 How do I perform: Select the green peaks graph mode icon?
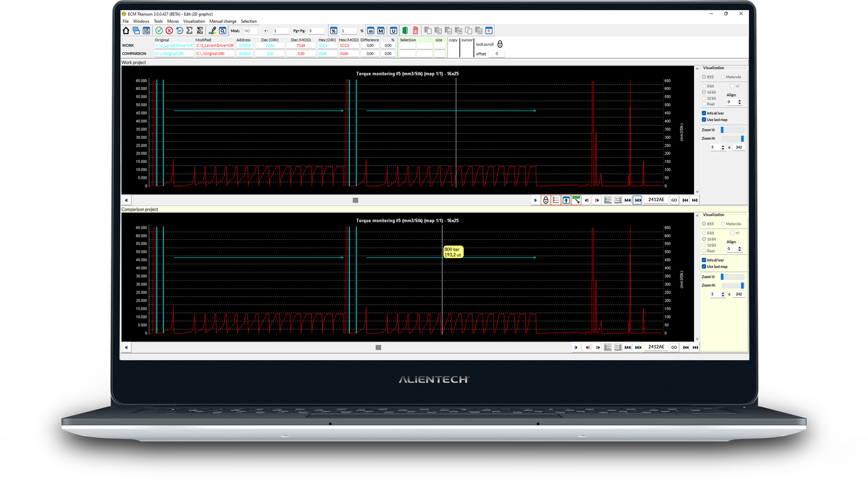576,200
